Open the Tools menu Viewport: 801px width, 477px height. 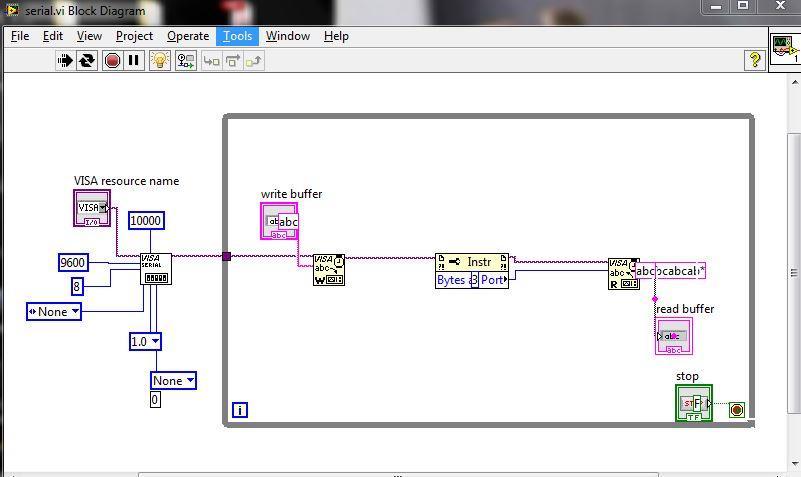(x=238, y=36)
